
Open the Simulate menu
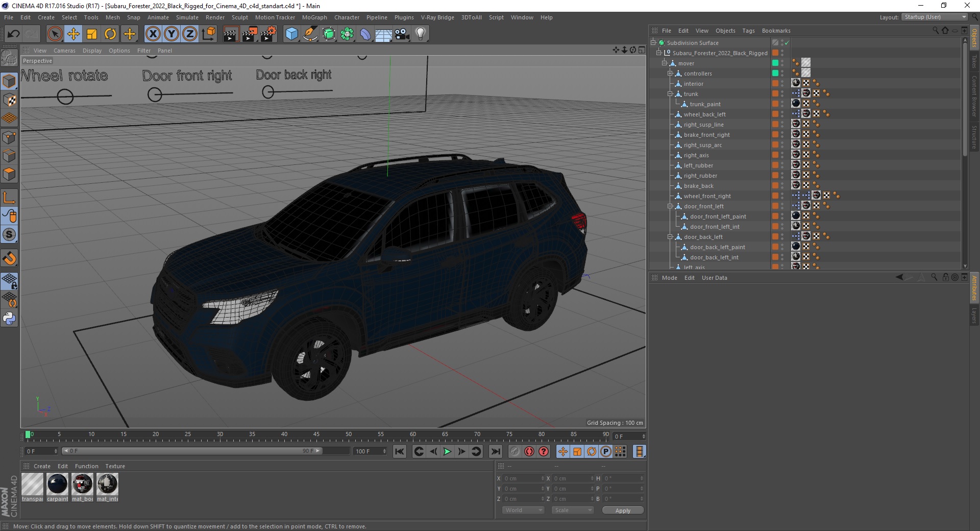tap(187, 17)
